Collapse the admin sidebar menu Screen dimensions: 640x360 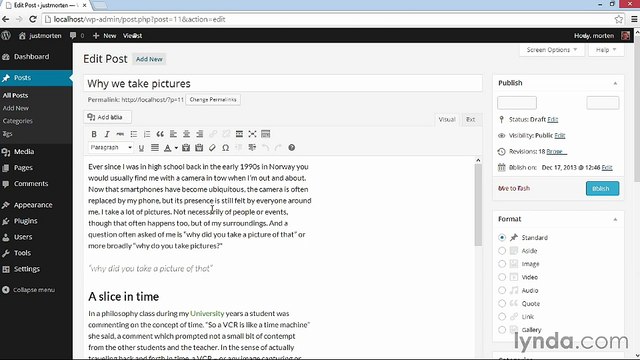coord(28,290)
